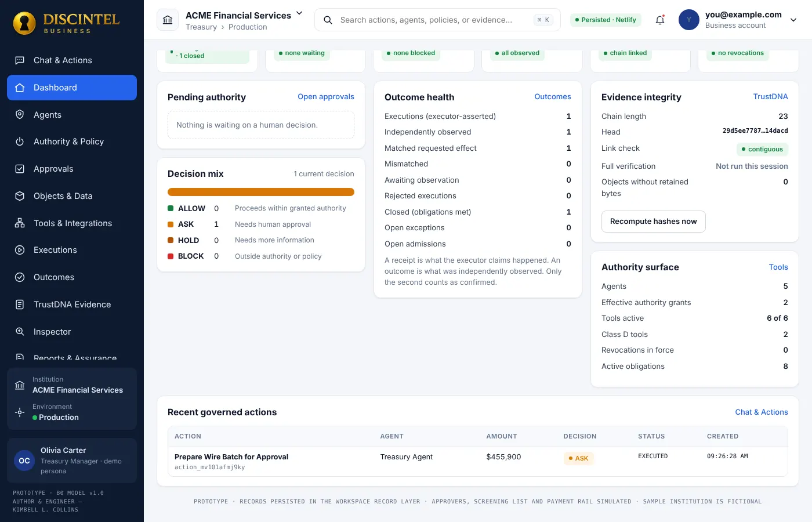Click the TrustDNA Evidence document icon
Viewport: 812px width, 522px height.
click(20, 304)
